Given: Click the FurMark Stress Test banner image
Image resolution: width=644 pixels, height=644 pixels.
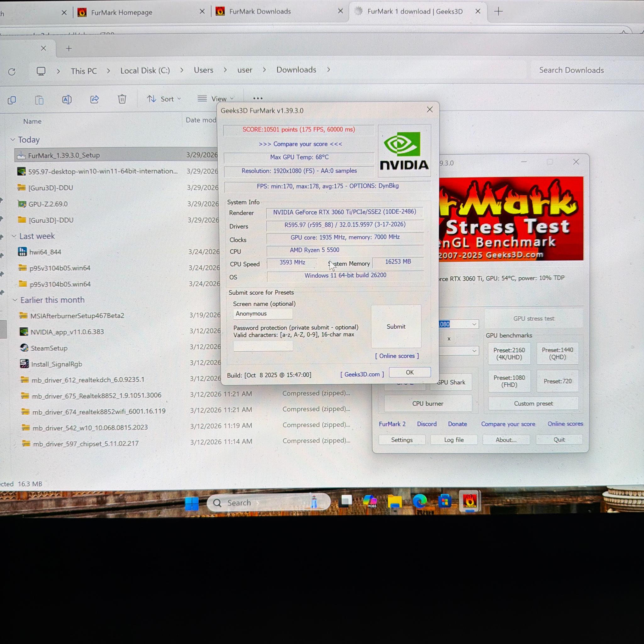Looking at the screenshot, I should pos(511,219).
